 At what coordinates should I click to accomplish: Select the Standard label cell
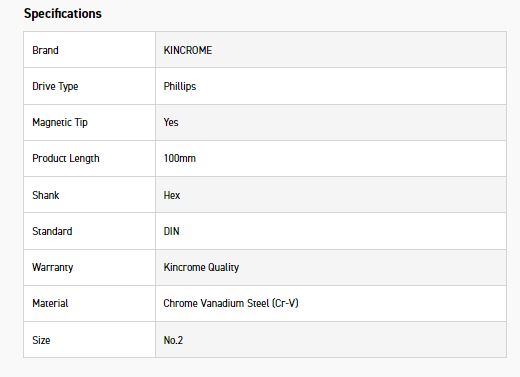pos(89,231)
